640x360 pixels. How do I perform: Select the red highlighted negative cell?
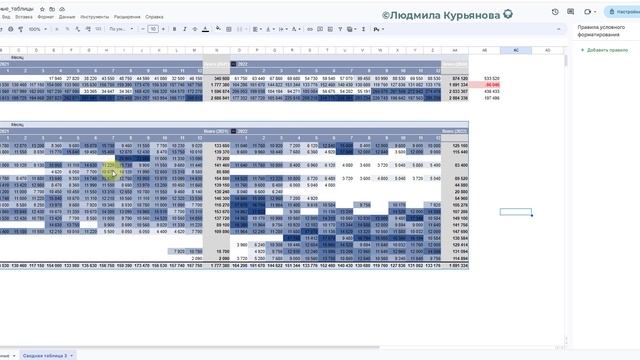[484, 85]
